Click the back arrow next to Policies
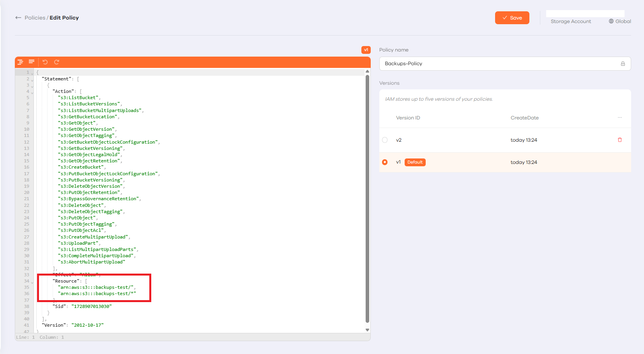 18,18
